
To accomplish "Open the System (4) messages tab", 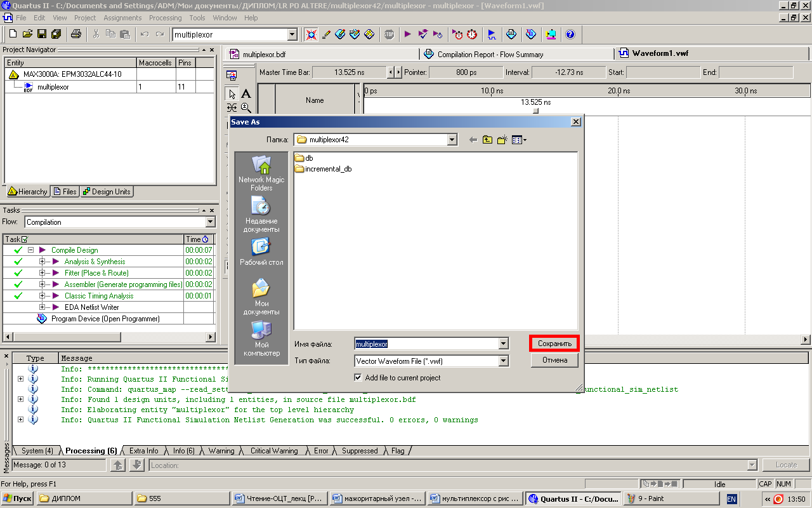I will point(37,451).
